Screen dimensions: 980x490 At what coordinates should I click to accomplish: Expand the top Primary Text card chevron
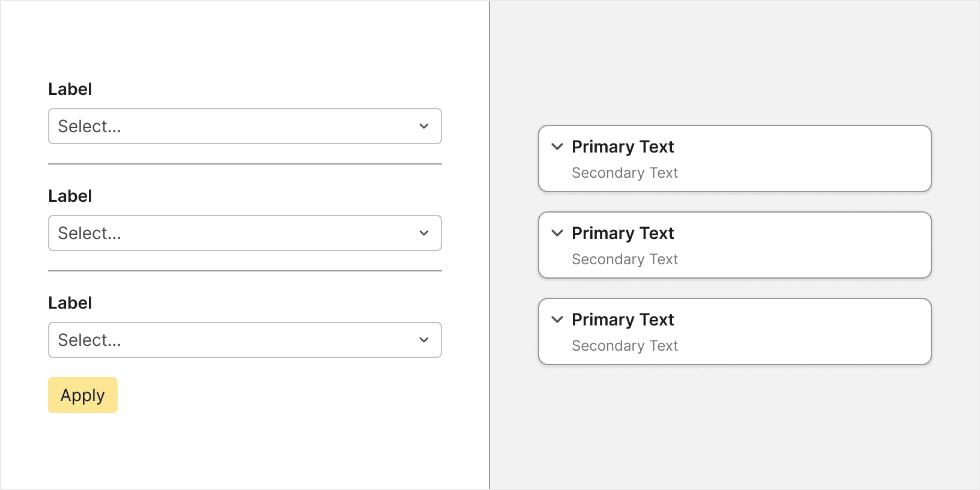pos(557,147)
